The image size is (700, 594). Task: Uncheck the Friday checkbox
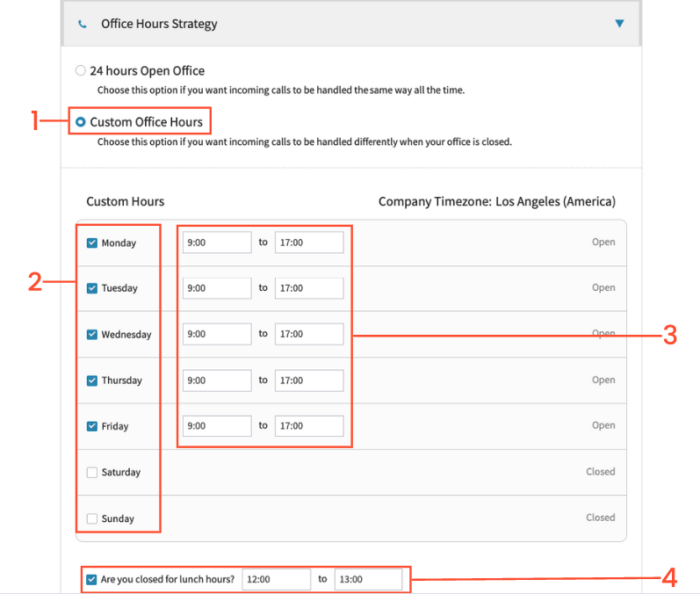pyautogui.click(x=92, y=426)
